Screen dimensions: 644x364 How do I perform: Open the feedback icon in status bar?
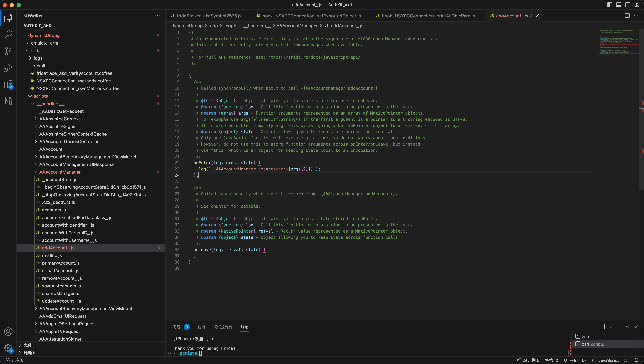(x=626, y=360)
